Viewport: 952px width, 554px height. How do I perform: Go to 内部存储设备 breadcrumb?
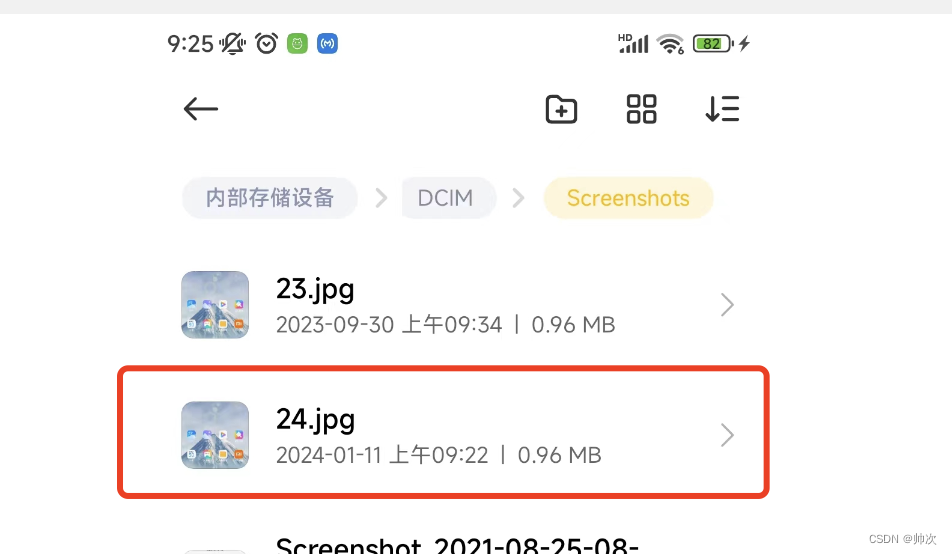tap(270, 198)
